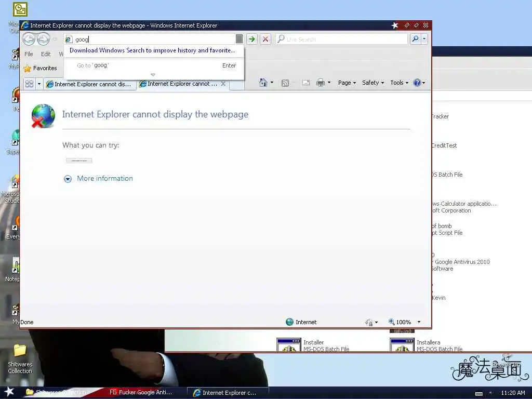Switch to 'Fucker Google Anti...' taskbar item
Screen dimensions: 532x399
point(141,392)
